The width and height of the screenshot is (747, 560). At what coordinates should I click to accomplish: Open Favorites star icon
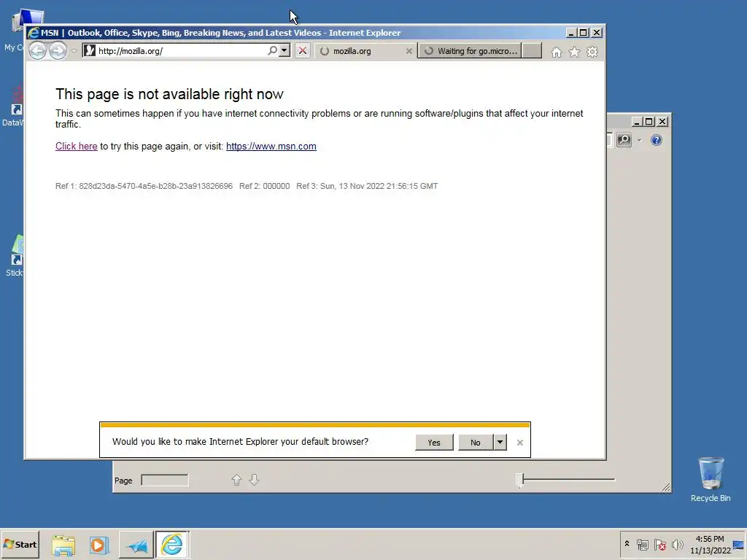coord(575,52)
